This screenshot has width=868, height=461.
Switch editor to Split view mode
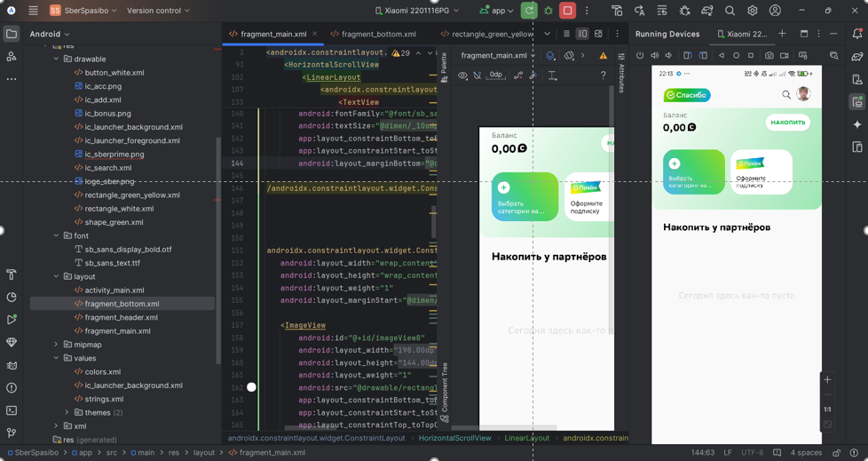coord(582,34)
